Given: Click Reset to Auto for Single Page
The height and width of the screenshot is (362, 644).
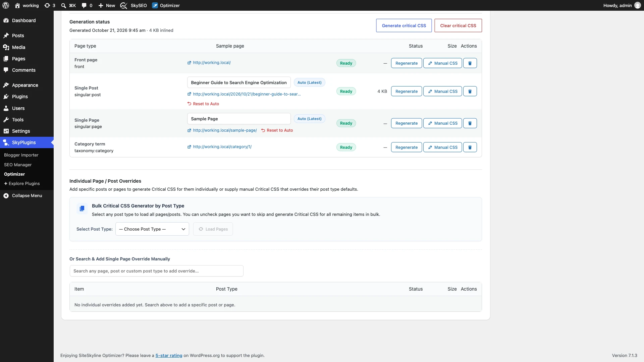Looking at the screenshot, I should [x=277, y=130].
